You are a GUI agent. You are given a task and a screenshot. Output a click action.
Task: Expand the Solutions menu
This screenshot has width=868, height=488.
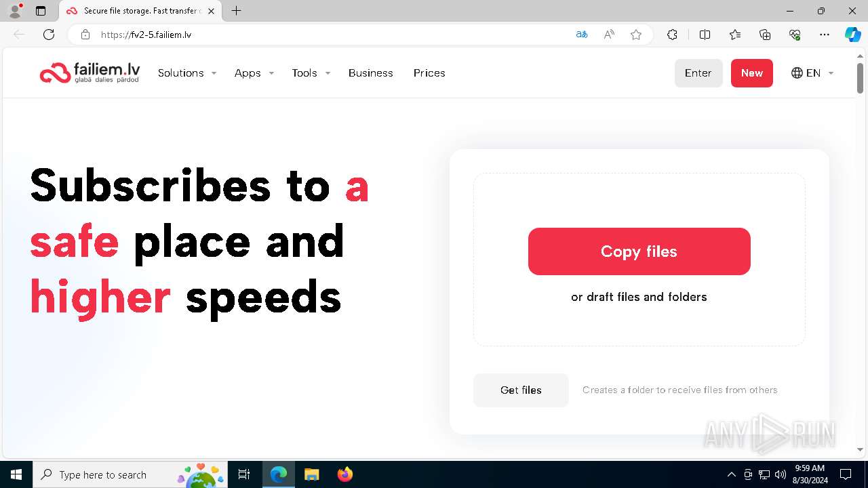(187, 73)
